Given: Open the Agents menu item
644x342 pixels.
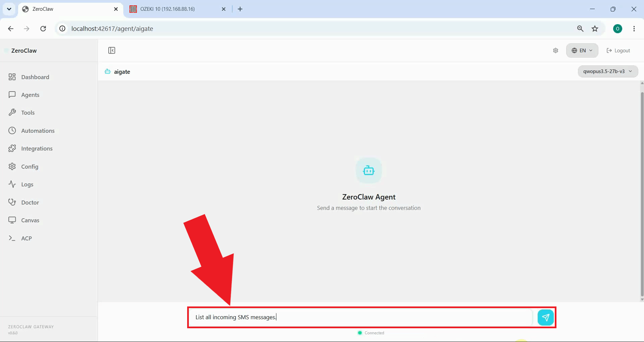Looking at the screenshot, I should (x=30, y=95).
